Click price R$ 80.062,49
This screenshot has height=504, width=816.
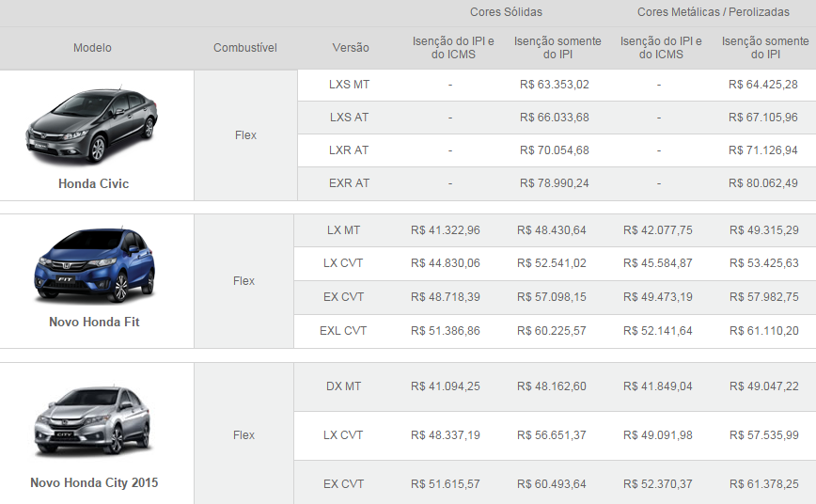click(x=763, y=183)
